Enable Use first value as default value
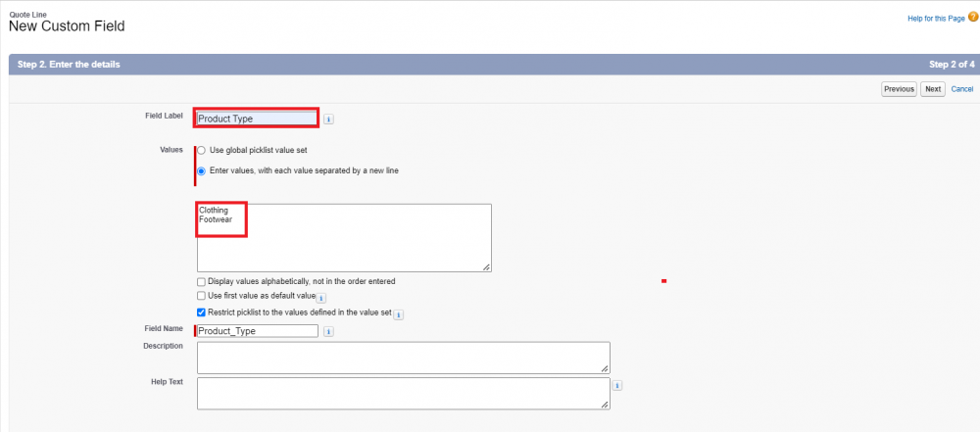Screen dimensions: 980x432 tap(201, 296)
